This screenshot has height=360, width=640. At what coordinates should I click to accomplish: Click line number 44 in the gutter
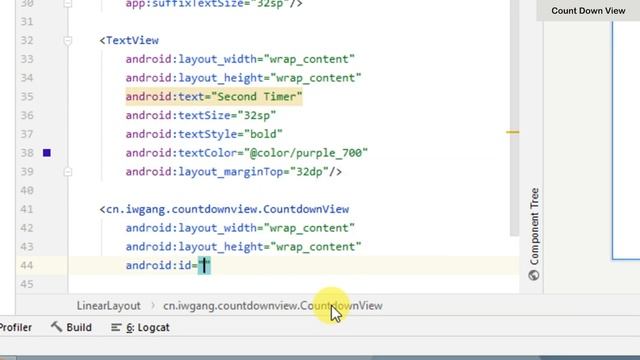[x=27, y=266]
